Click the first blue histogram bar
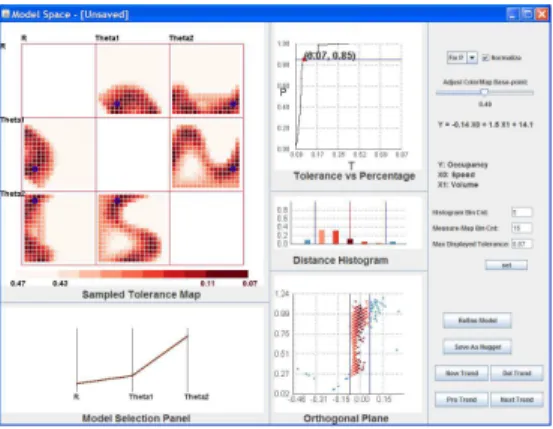This screenshot has height=429, width=553. [x=308, y=242]
